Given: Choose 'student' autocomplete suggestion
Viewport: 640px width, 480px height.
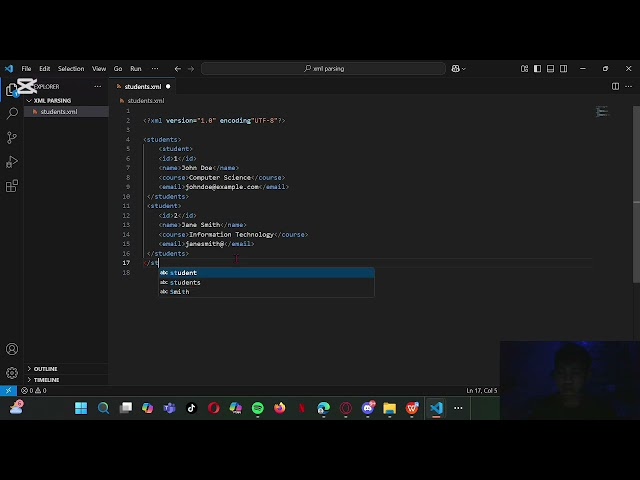Looking at the screenshot, I should point(266,273).
